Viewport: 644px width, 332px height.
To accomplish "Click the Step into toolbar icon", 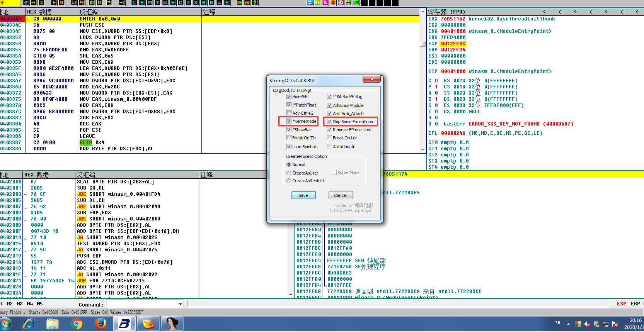I will 74,3.
